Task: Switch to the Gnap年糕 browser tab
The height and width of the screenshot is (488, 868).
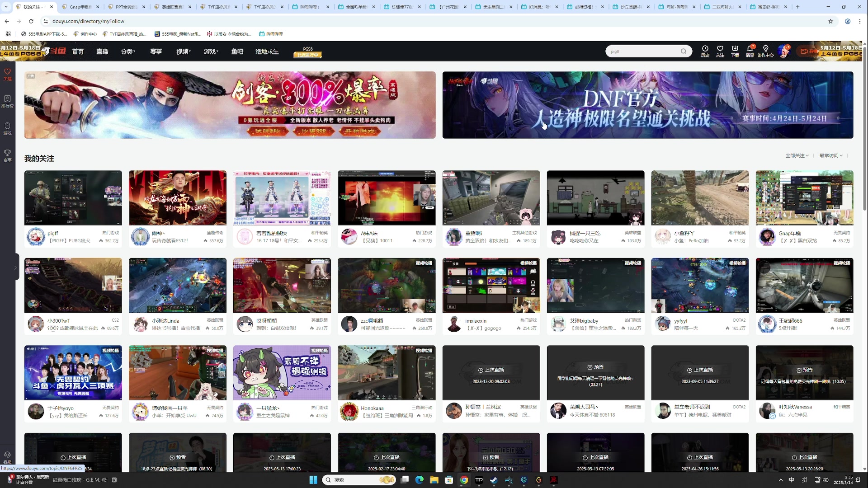Action: pos(80,7)
